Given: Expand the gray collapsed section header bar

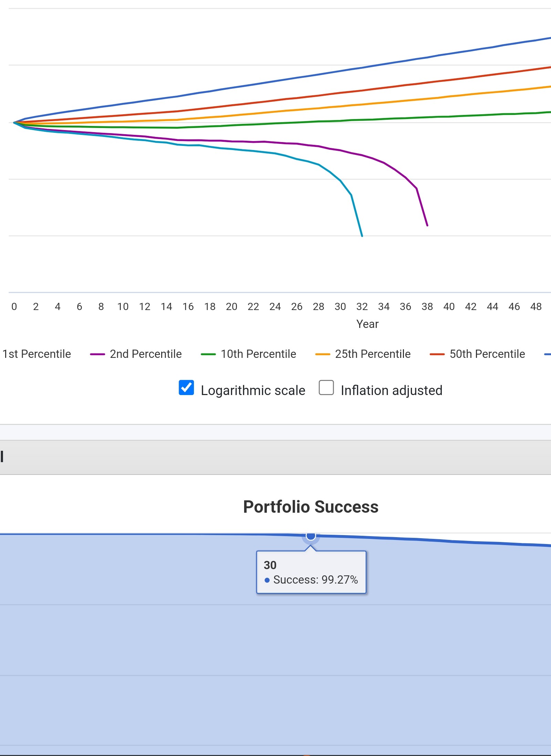Looking at the screenshot, I should 275,457.
